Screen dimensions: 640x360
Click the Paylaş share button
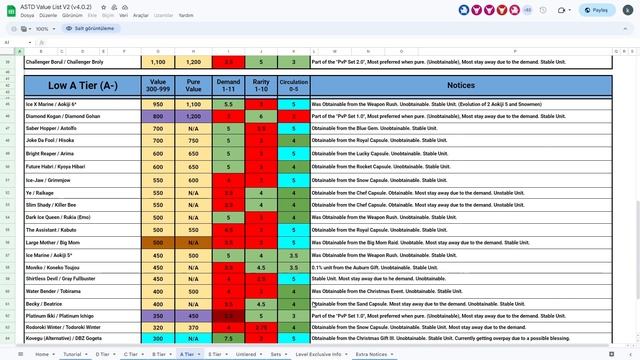597,10
